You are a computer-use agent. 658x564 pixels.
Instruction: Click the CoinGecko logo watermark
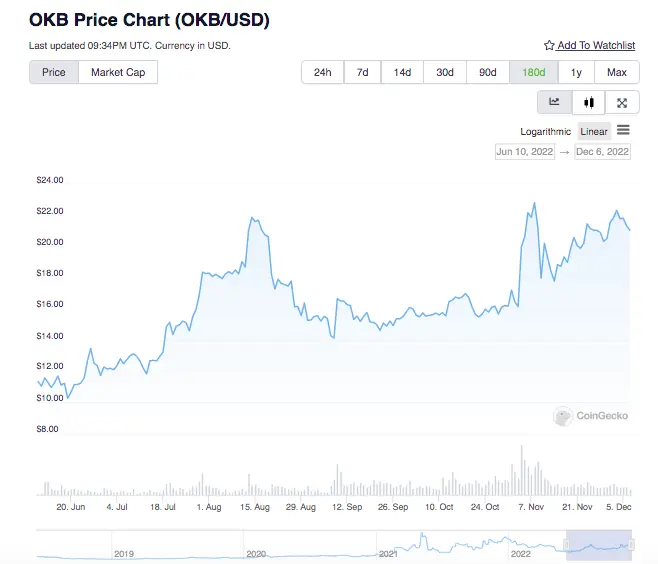coord(591,416)
